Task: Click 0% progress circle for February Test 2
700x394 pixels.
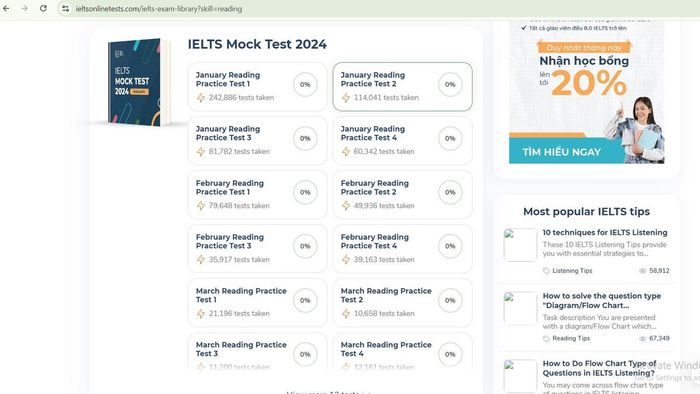Action: (450, 192)
